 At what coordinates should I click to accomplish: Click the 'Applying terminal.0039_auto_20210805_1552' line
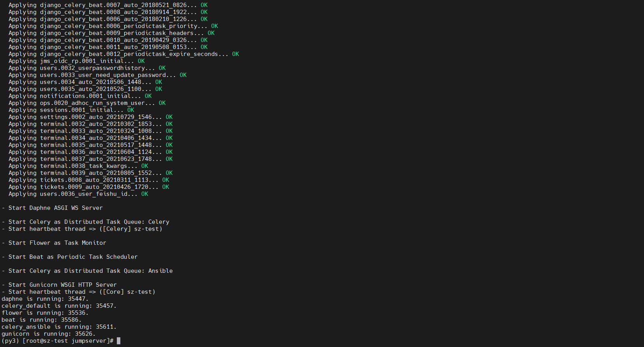point(90,173)
